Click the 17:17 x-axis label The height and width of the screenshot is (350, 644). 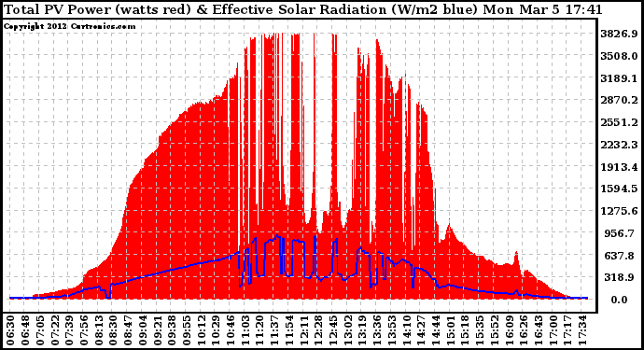click(568, 330)
